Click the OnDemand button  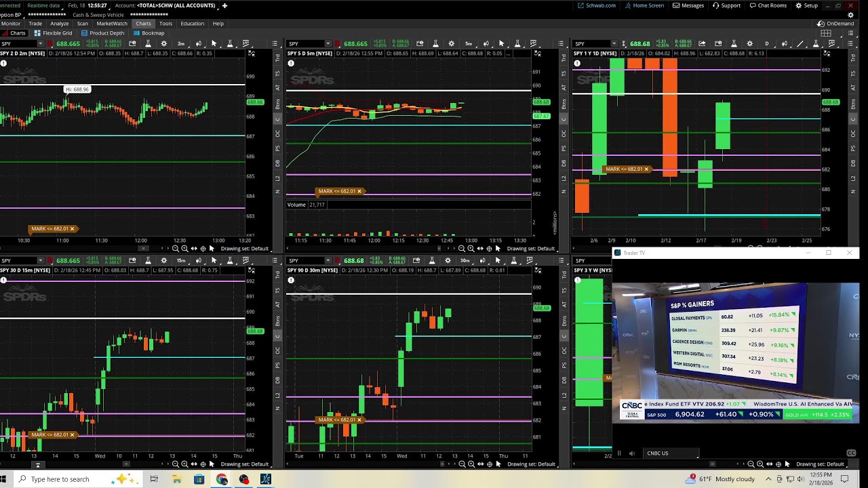pos(835,24)
